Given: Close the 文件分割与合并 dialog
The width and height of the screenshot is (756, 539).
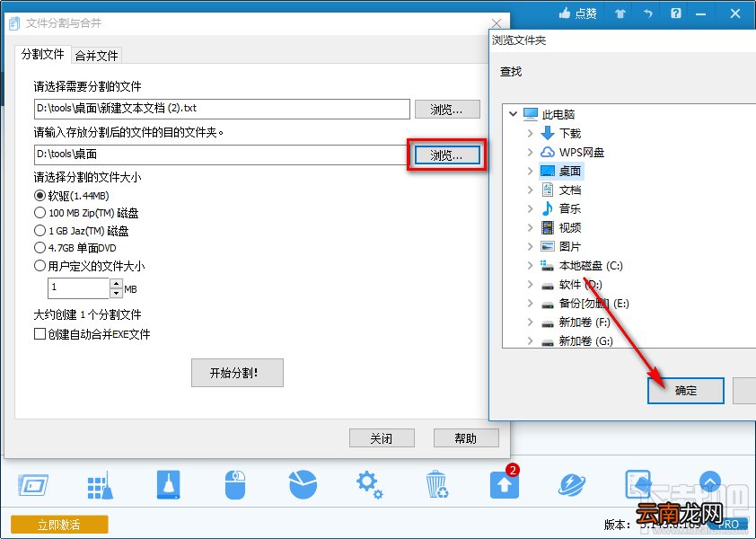Looking at the screenshot, I should click(497, 22).
